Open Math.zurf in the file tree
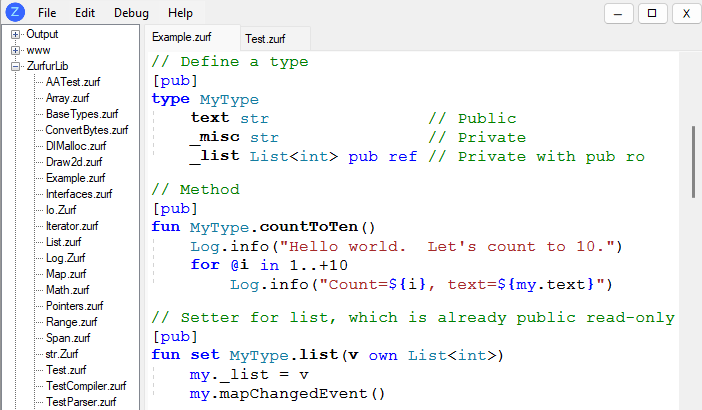This screenshot has height=410, width=702. (x=68, y=290)
